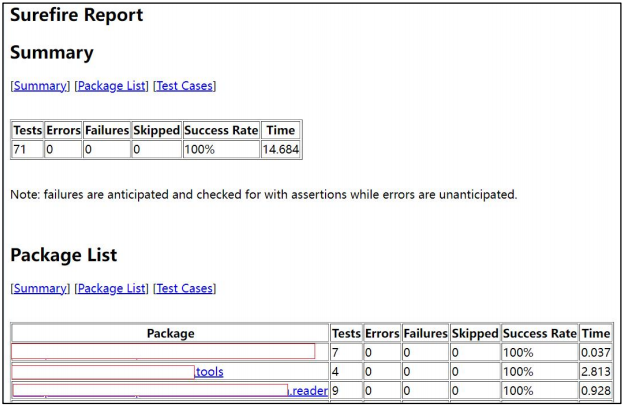Click the Package List section heading

[64, 255]
